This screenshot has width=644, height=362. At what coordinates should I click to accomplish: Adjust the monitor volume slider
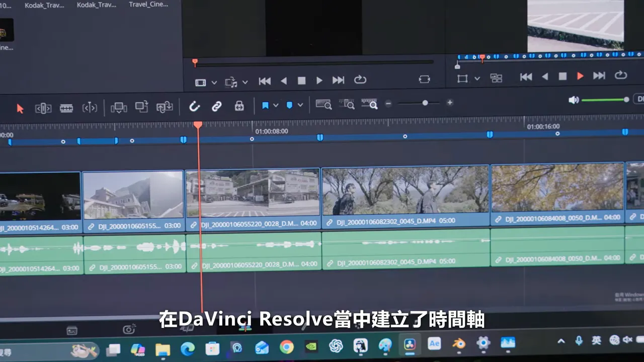click(605, 100)
